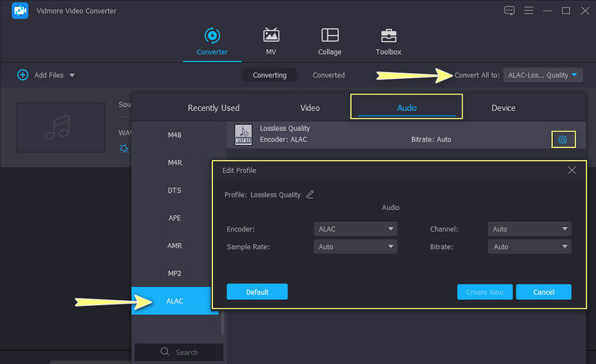Select the Recently Used tab

pyautogui.click(x=214, y=108)
